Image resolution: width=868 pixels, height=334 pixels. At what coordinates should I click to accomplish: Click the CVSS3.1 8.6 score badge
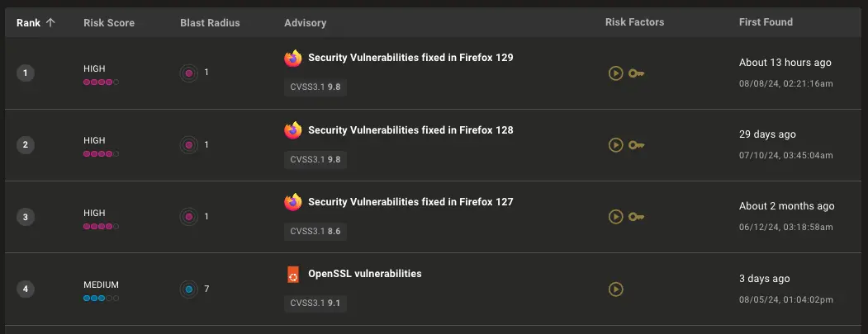[315, 231]
